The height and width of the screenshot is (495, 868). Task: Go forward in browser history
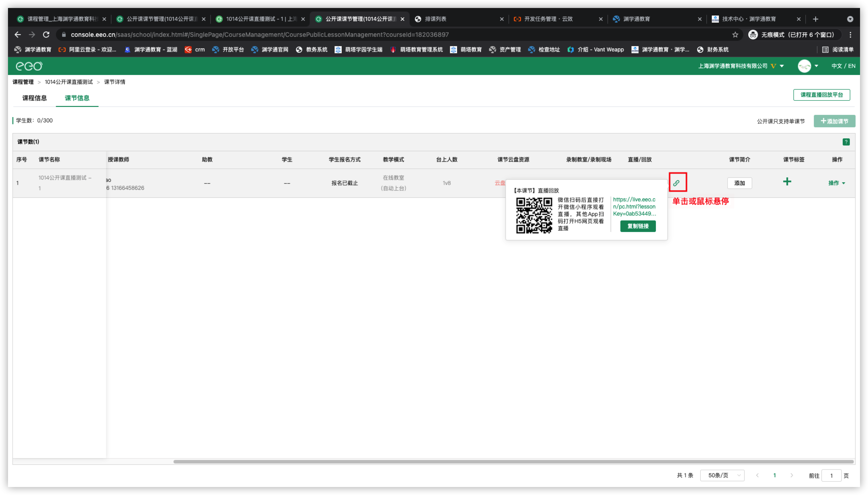tap(32, 35)
